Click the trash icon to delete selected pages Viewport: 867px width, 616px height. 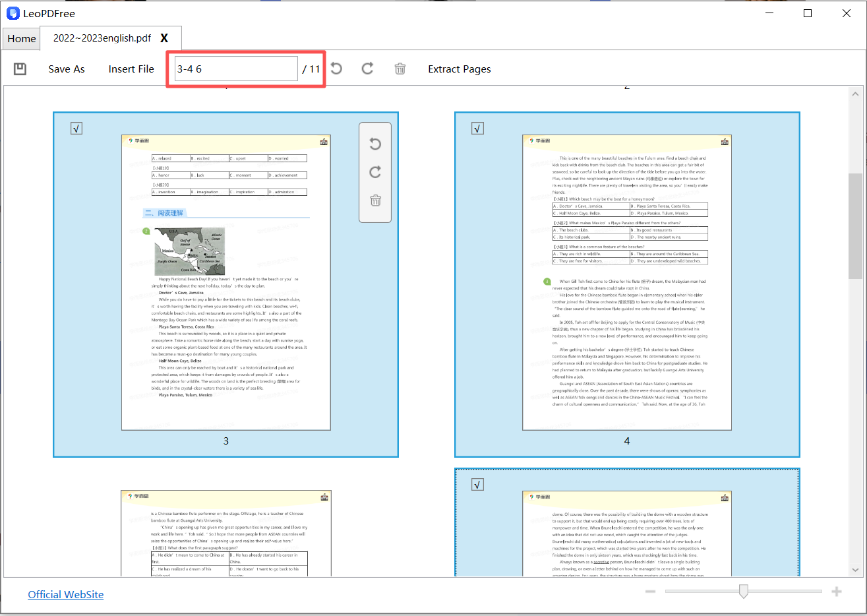pos(400,69)
